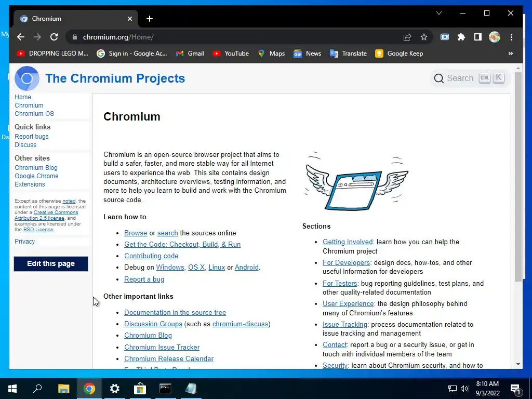The height and width of the screenshot is (399, 532).
Task: Open the profile avatar menu
Action: pyautogui.click(x=495, y=37)
